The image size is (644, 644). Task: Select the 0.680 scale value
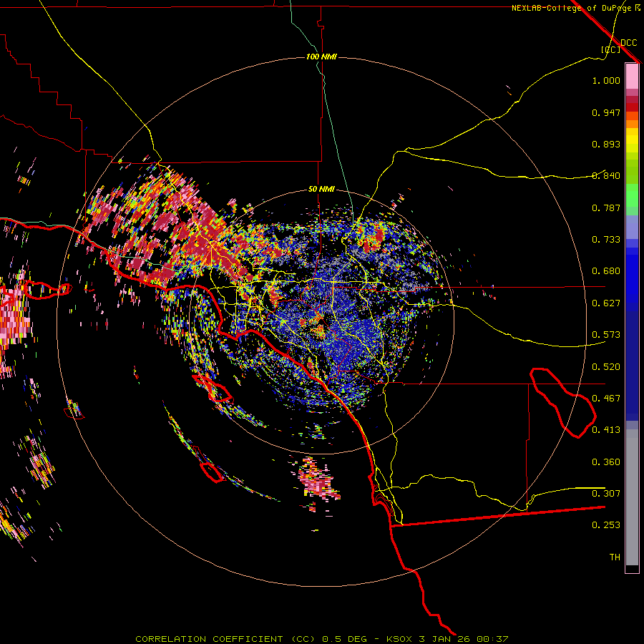click(x=606, y=271)
